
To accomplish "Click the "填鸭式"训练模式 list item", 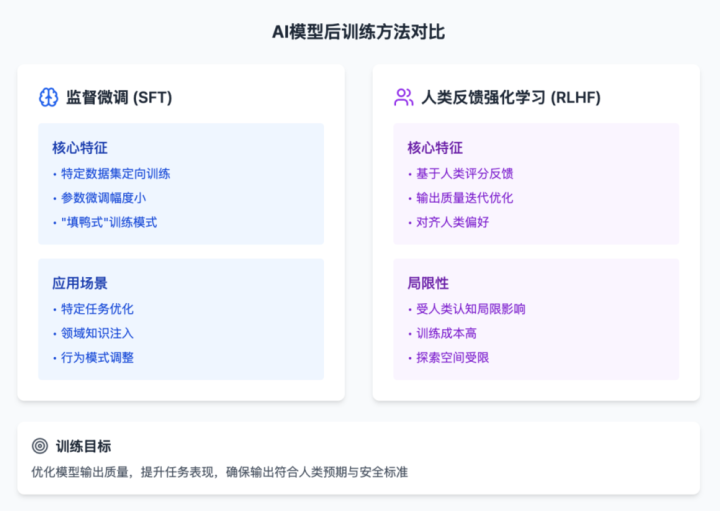I will [109, 222].
